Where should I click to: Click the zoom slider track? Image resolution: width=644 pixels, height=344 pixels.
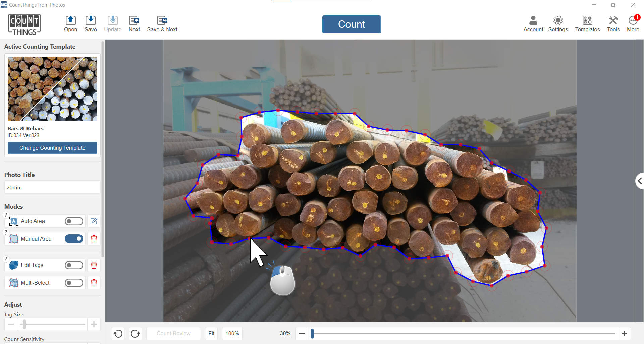pyautogui.click(x=463, y=333)
